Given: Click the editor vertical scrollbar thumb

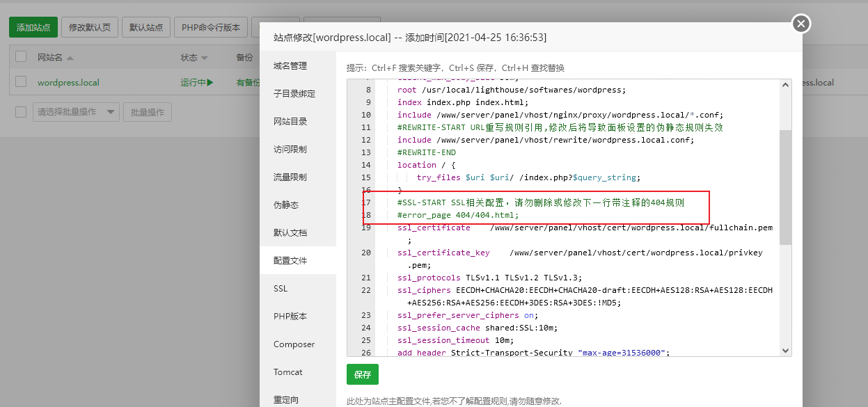Looking at the screenshot, I should pyautogui.click(x=785, y=187).
